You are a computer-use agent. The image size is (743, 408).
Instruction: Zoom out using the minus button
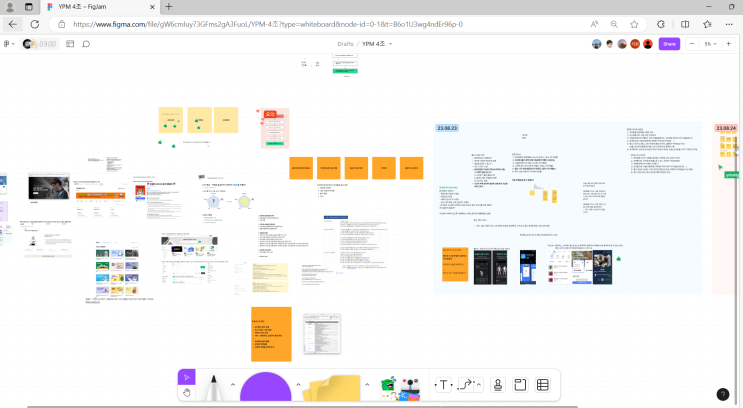692,44
